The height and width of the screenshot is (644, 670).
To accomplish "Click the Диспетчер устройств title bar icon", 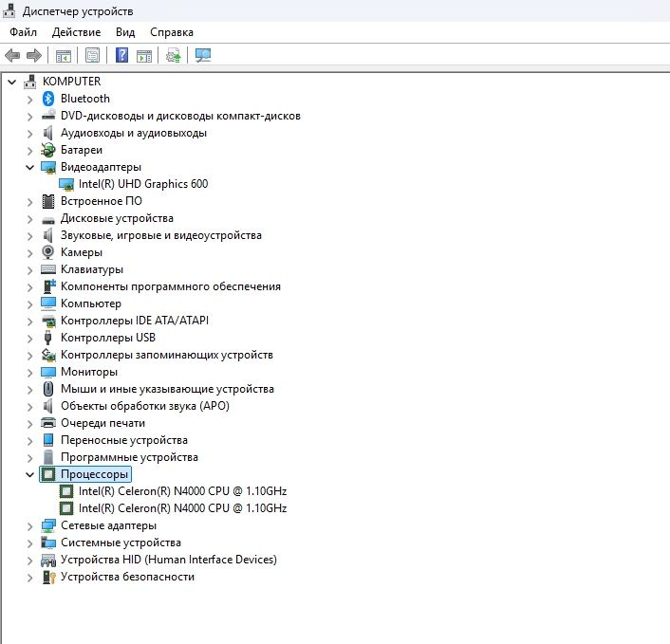I will pos(9,11).
